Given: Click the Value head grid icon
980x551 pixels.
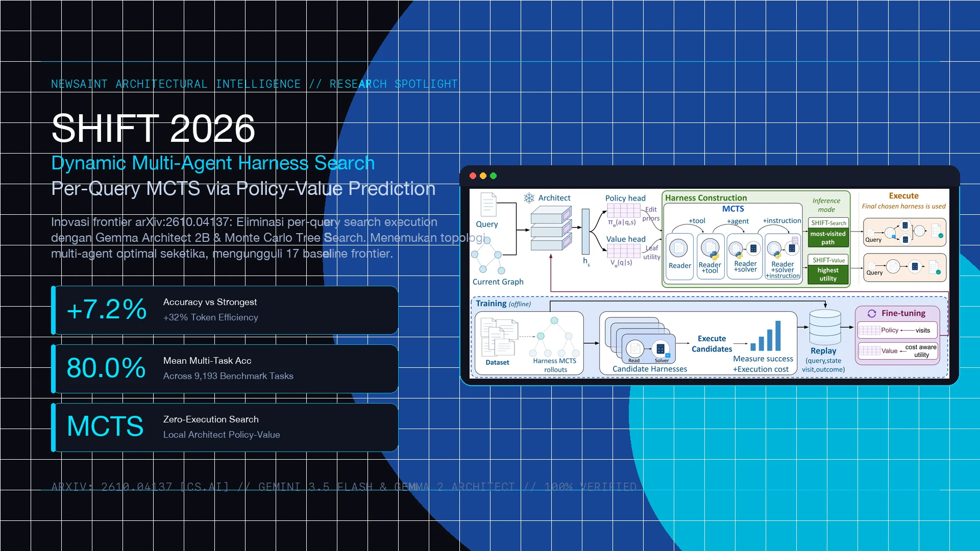Looking at the screenshot, I should pyautogui.click(x=623, y=251).
